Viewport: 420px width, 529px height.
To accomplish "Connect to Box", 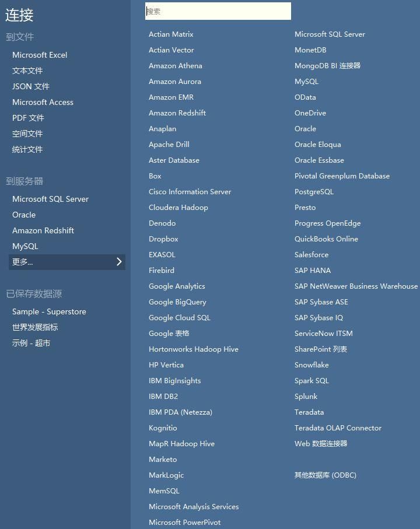I will (155, 176).
